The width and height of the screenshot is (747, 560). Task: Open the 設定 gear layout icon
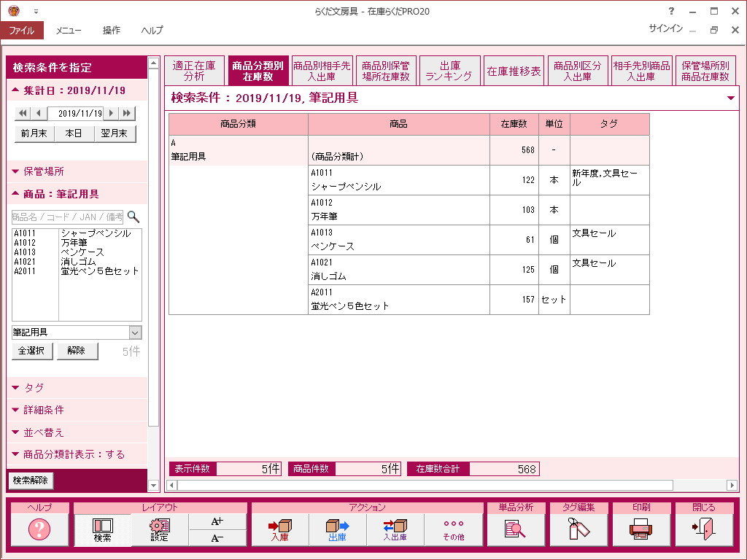point(160,529)
